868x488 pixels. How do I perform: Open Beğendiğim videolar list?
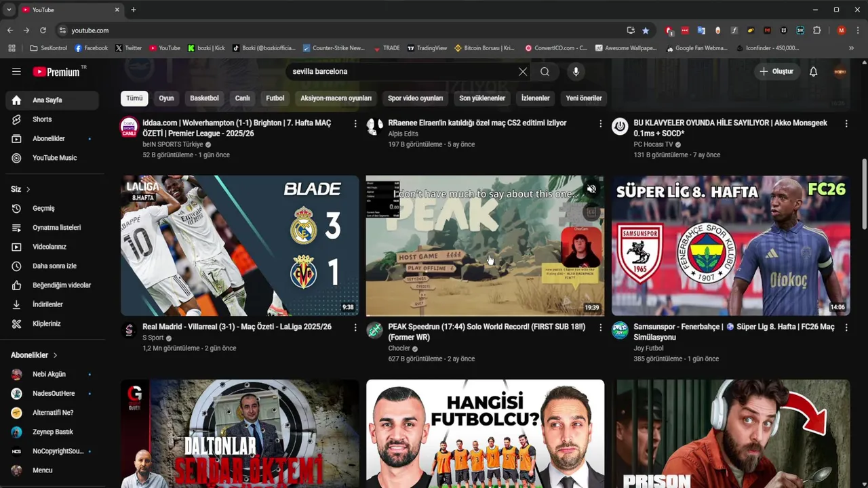tap(52, 285)
